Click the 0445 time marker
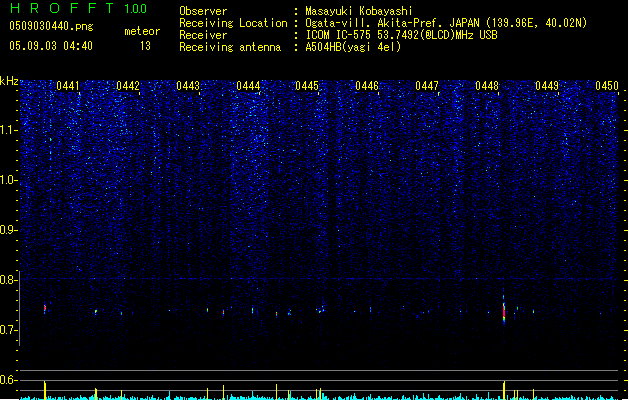629x400 pixels. 307,85
